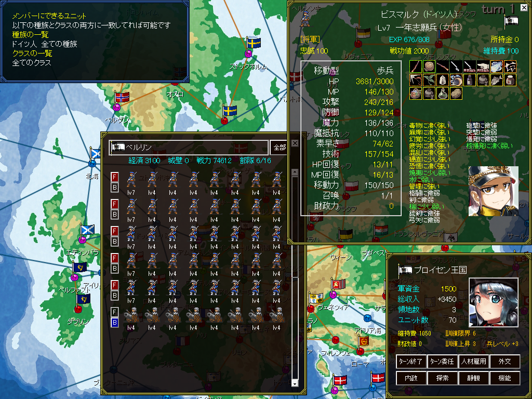Toggle F for the cannon troop row
Image resolution: width=532 pixels, height=399 pixels.
[x=115, y=312]
